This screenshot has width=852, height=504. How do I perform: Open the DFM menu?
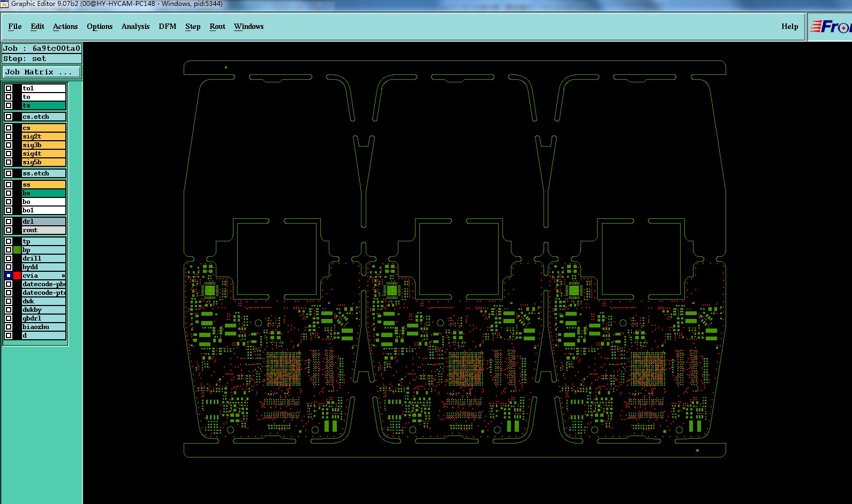pos(168,26)
